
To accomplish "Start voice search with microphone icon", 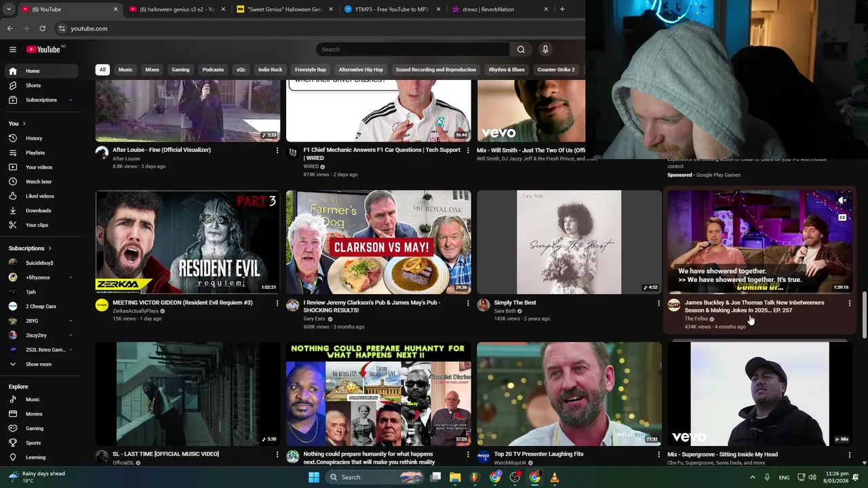I will tap(545, 49).
